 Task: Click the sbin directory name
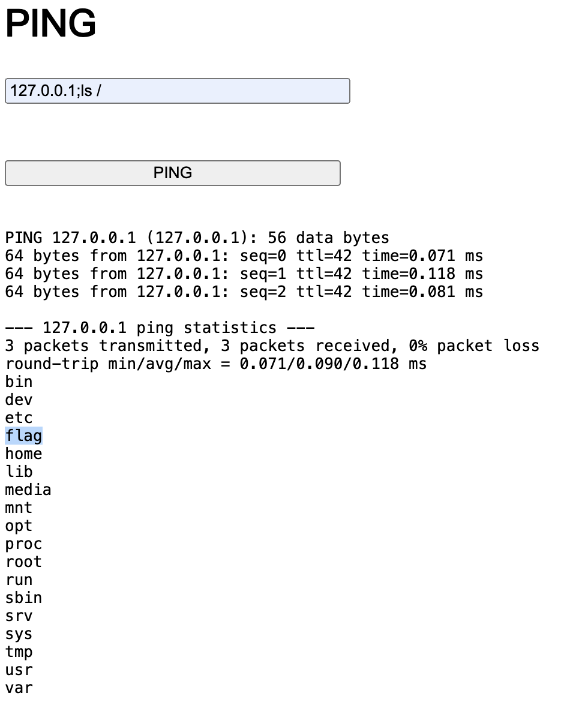(x=24, y=598)
